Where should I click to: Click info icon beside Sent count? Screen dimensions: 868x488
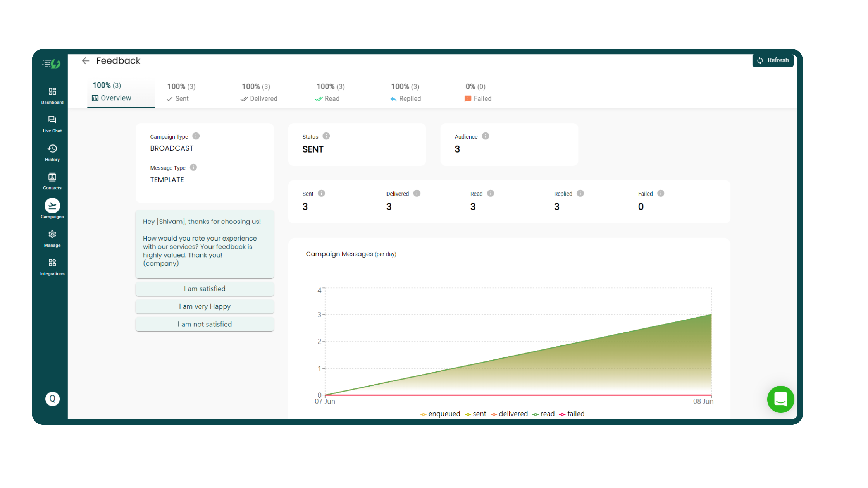pos(321,193)
